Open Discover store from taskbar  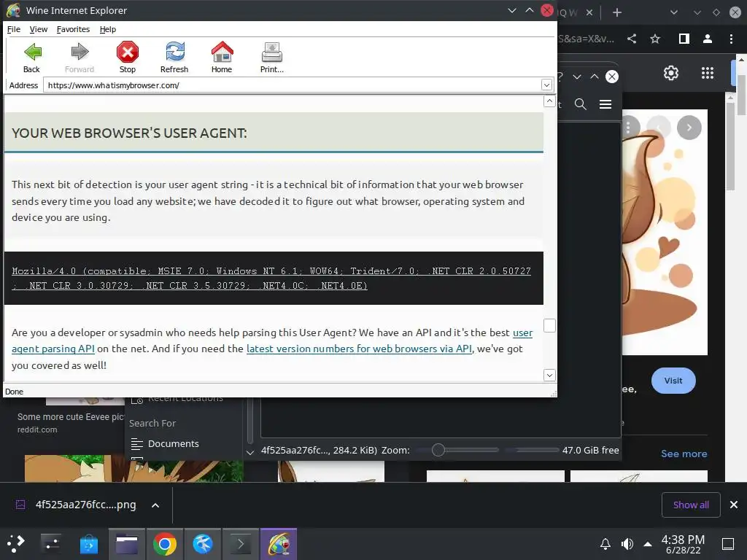coord(89,543)
